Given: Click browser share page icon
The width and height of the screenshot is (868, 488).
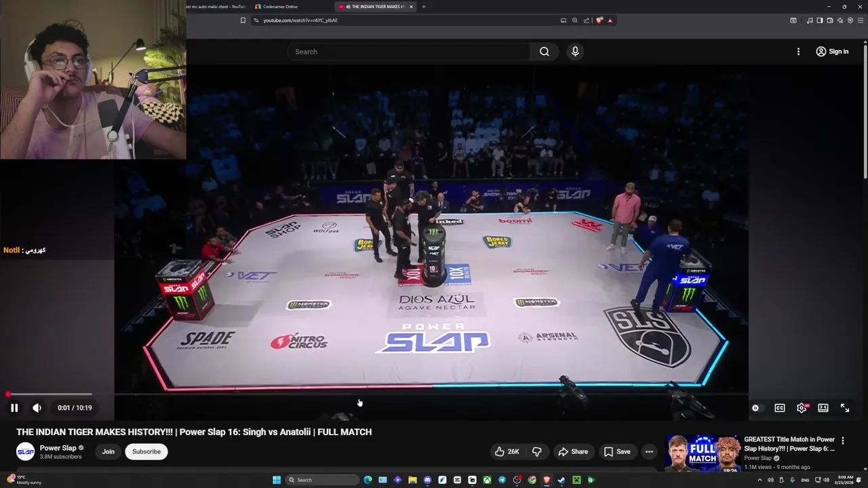Looking at the screenshot, I should pyautogui.click(x=587, y=20).
